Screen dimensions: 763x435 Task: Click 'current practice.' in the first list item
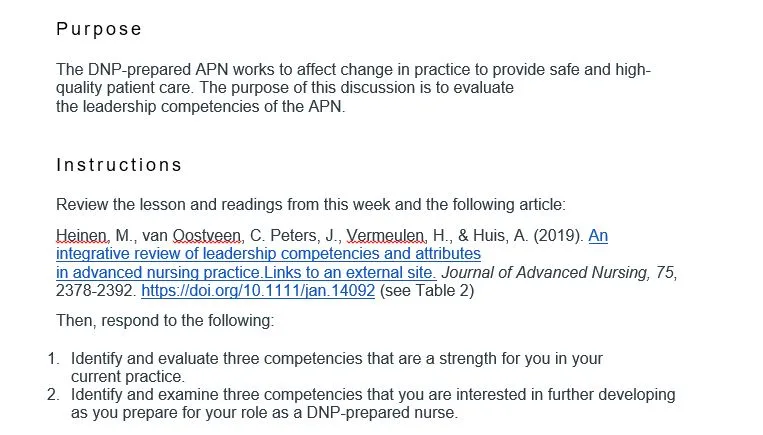[x=128, y=376]
